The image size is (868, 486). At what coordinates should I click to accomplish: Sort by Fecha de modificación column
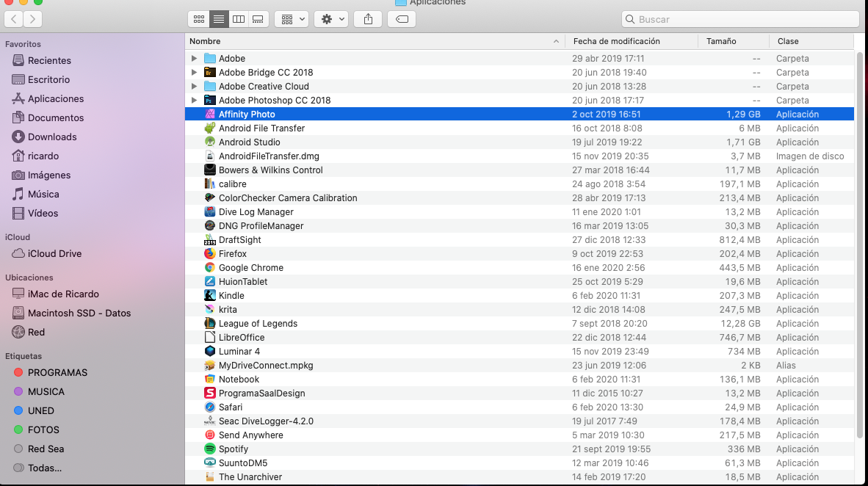(631, 41)
